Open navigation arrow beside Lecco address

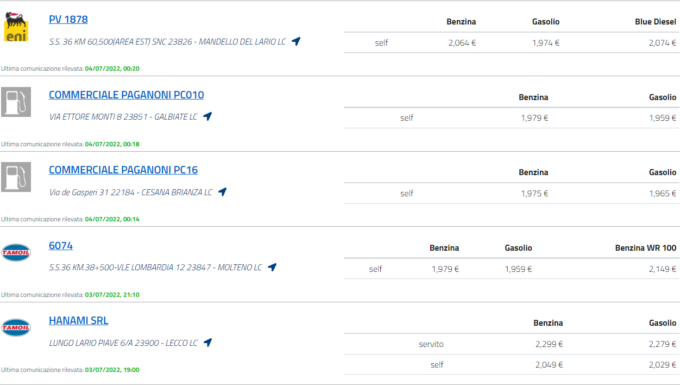point(208,342)
